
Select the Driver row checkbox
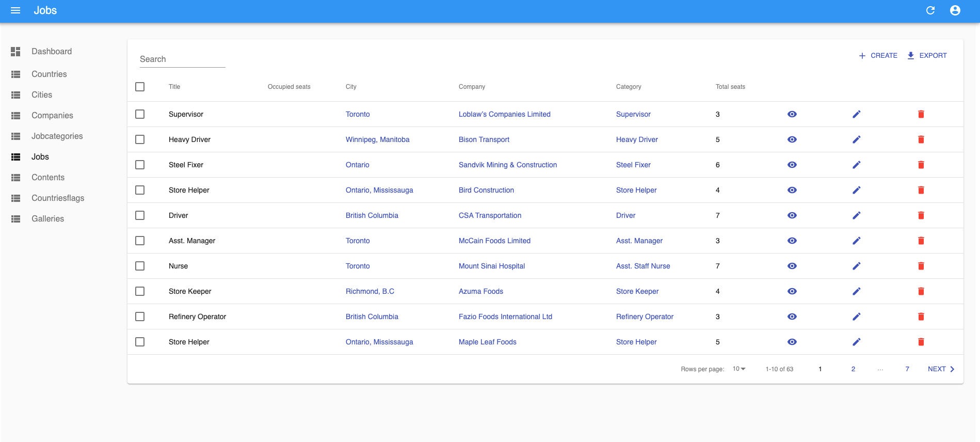click(x=140, y=215)
